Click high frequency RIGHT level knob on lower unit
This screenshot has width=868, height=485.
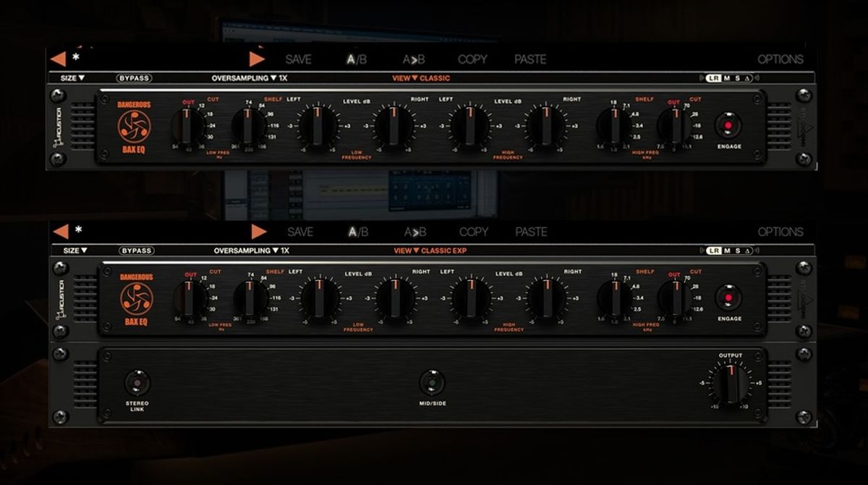(x=546, y=298)
